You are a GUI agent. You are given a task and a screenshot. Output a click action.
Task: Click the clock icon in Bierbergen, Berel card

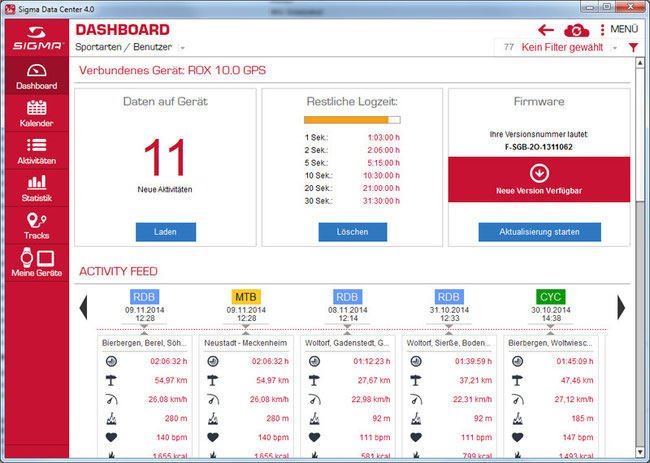111,361
